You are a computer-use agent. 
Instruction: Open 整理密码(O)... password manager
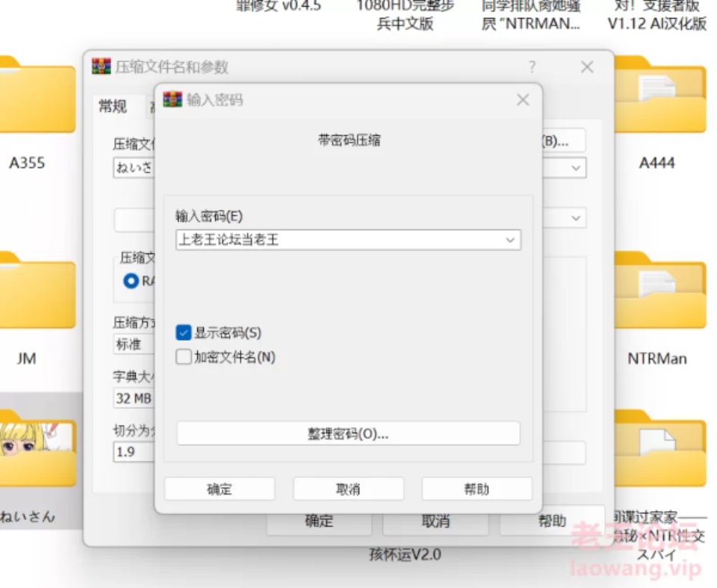coord(348,433)
